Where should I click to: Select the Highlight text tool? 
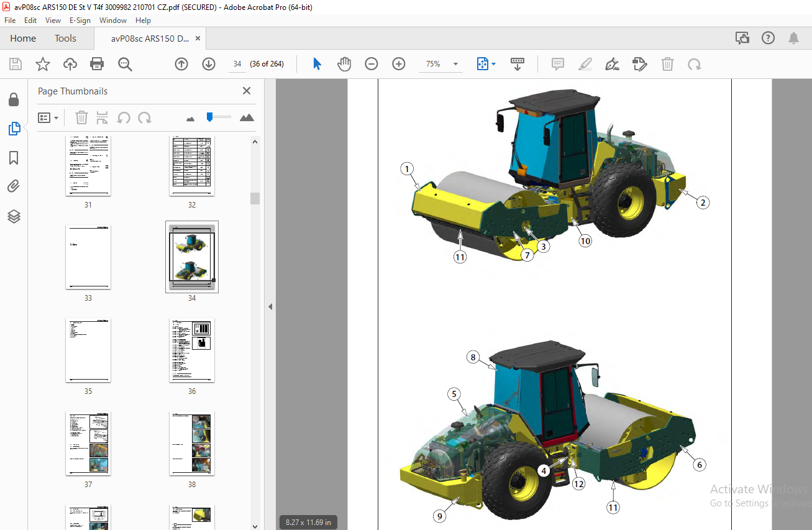click(585, 64)
